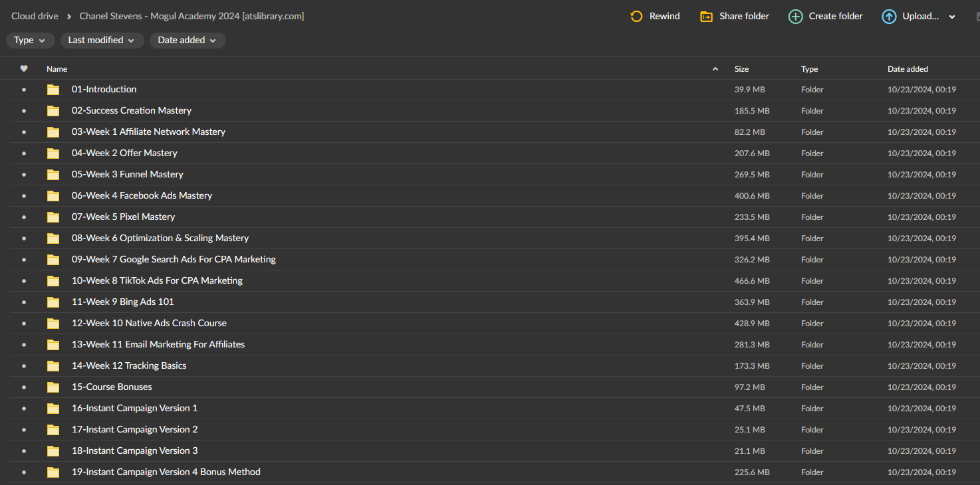Open the Last modified filter dropdown
Viewport: 980px width, 485px height.
(x=101, y=41)
